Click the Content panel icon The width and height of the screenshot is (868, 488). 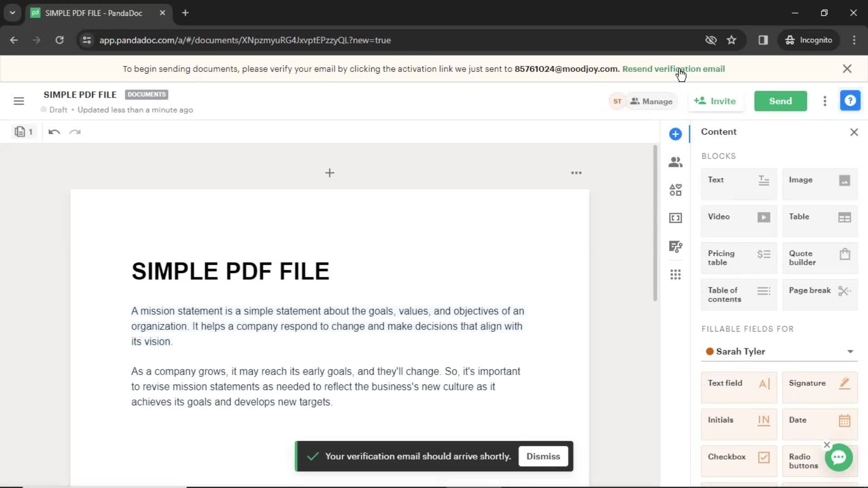tap(676, 133)
